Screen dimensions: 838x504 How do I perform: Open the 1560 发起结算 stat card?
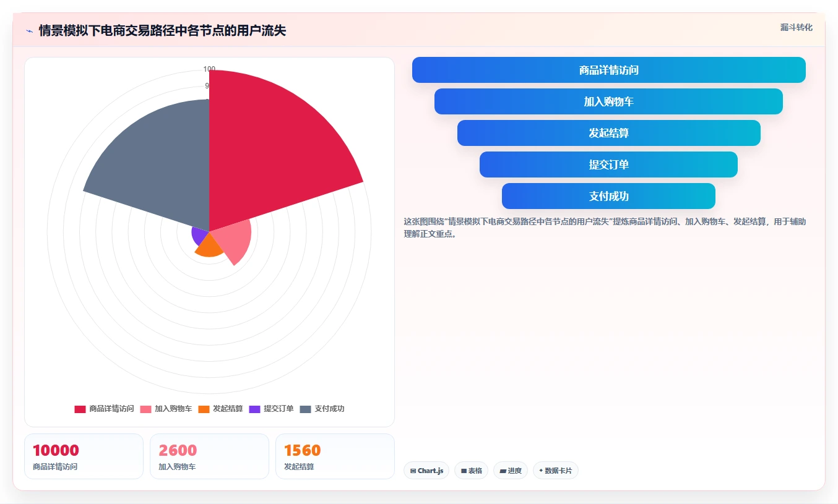(x=335, y=456)
